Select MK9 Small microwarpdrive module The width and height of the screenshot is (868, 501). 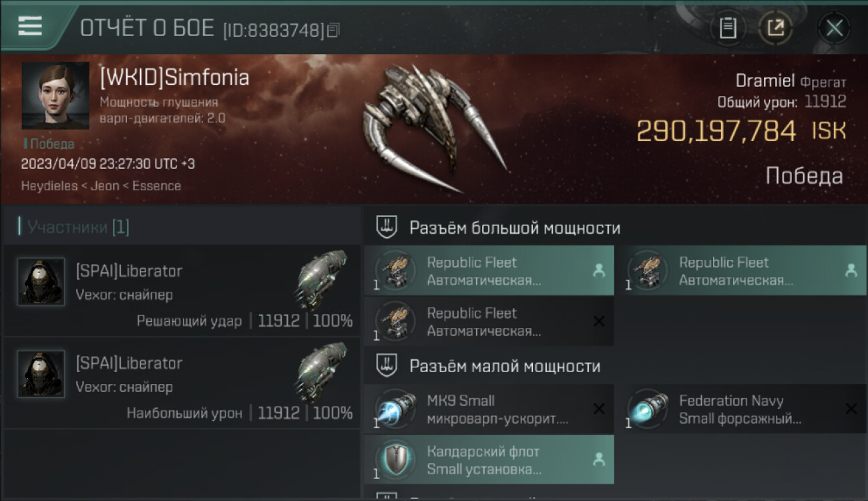489,409
